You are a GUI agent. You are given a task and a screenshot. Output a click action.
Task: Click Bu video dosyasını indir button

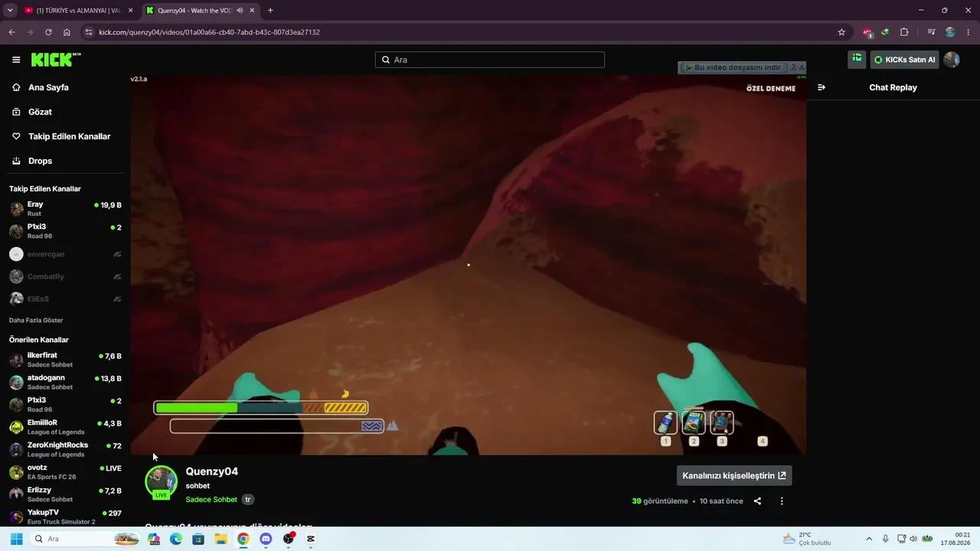coord(733,67)
